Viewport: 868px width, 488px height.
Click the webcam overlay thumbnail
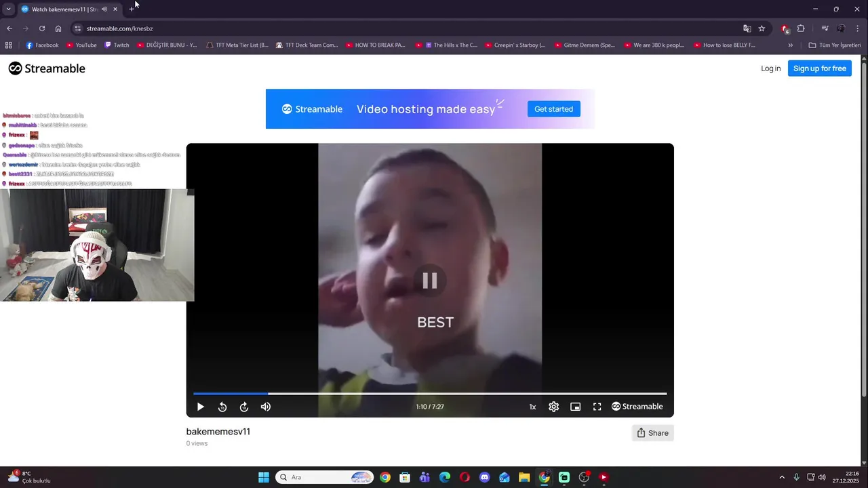[x=97, y=245]
